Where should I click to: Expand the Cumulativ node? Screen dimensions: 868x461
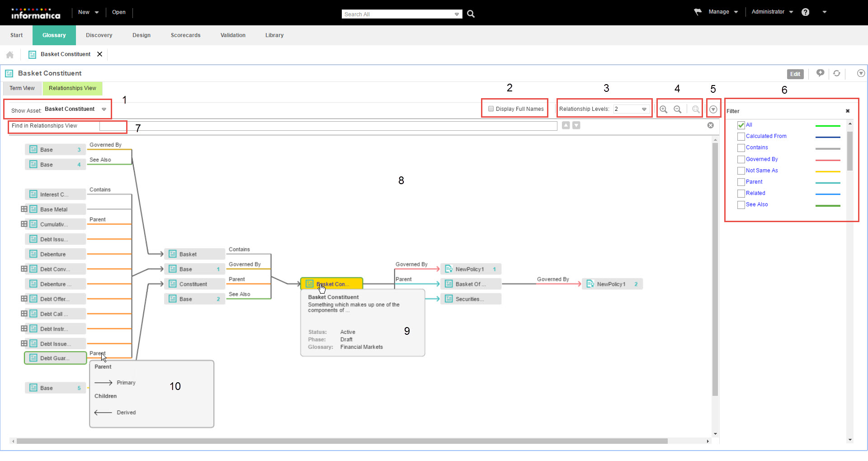24,224
